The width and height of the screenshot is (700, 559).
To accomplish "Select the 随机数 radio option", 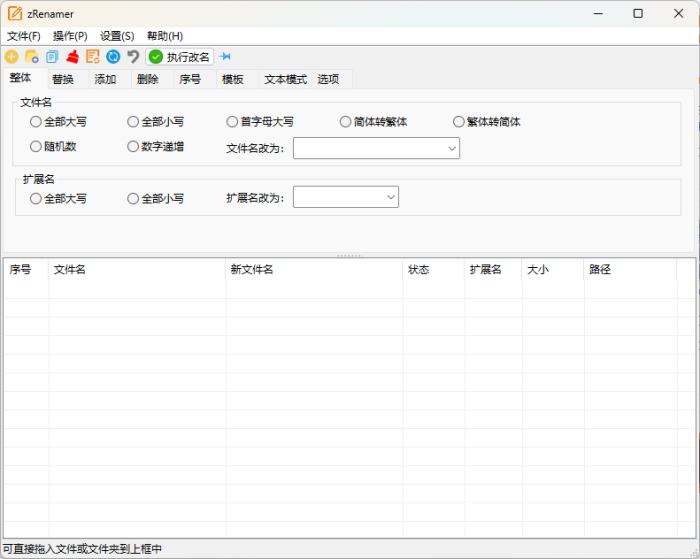I will tap(53, 146).
